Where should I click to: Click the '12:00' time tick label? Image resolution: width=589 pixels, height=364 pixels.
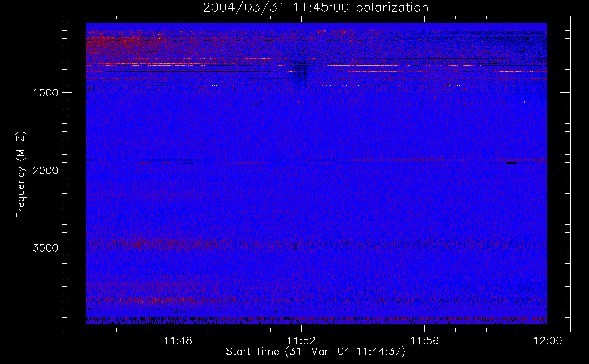pos(548,341)
